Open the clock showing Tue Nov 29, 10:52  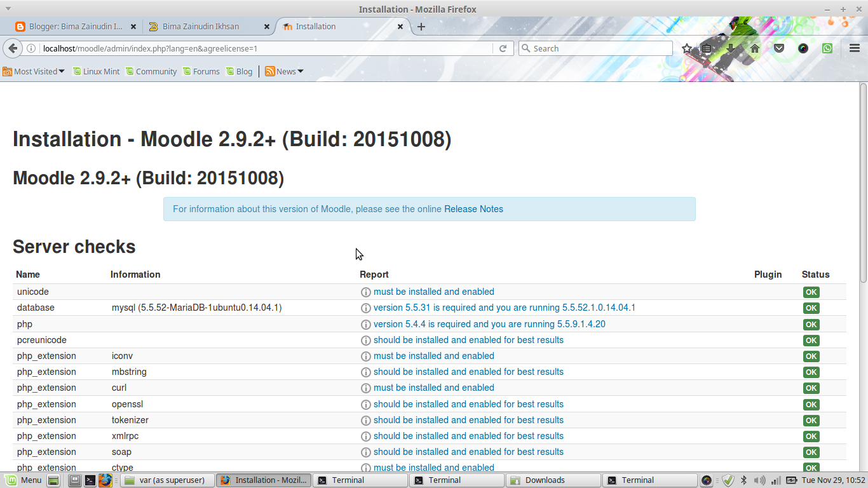[834, 480]
